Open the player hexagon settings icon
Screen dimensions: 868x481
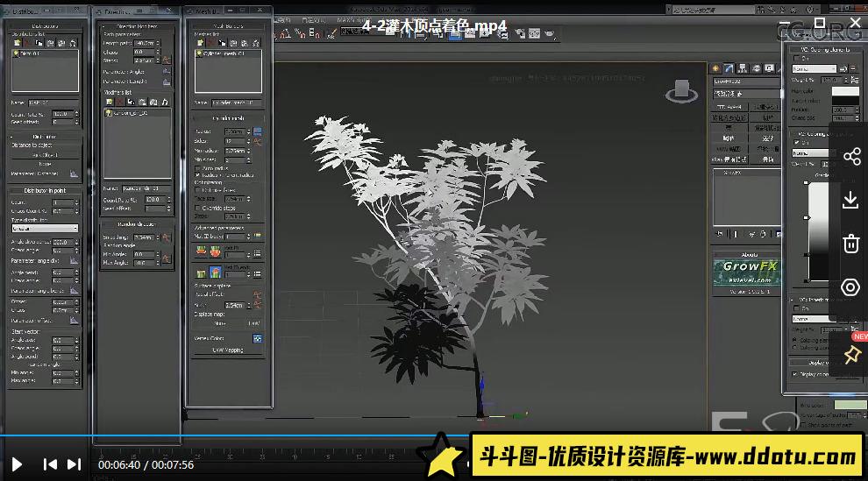point(850,287)
